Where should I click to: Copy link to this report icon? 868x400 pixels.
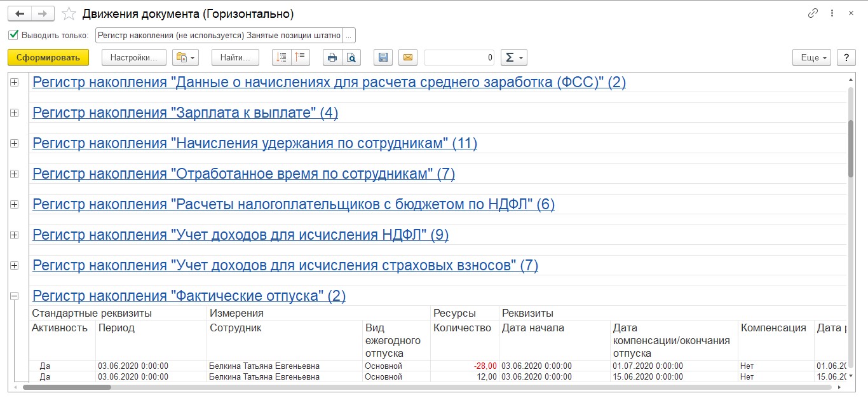(813, 13)
